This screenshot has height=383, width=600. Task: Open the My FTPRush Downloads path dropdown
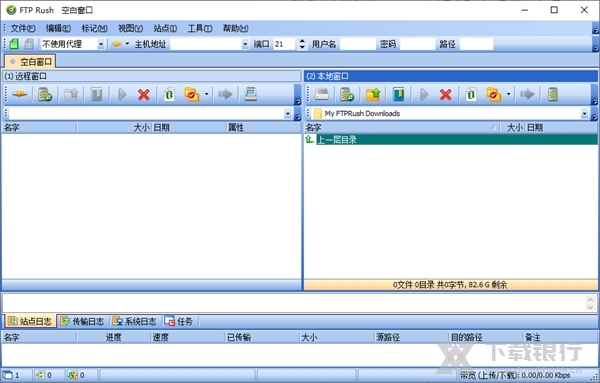pos(584,114)
